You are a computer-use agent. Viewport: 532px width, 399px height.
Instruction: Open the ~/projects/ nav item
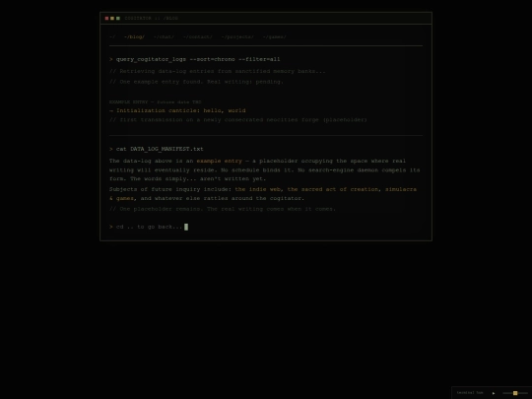tap(237, 37)
